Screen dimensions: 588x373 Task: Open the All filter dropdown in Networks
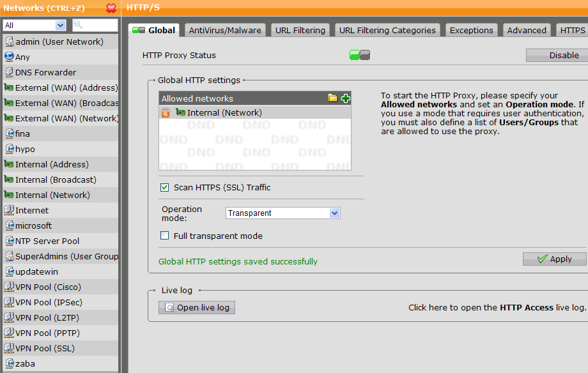(x=35, y=25)
